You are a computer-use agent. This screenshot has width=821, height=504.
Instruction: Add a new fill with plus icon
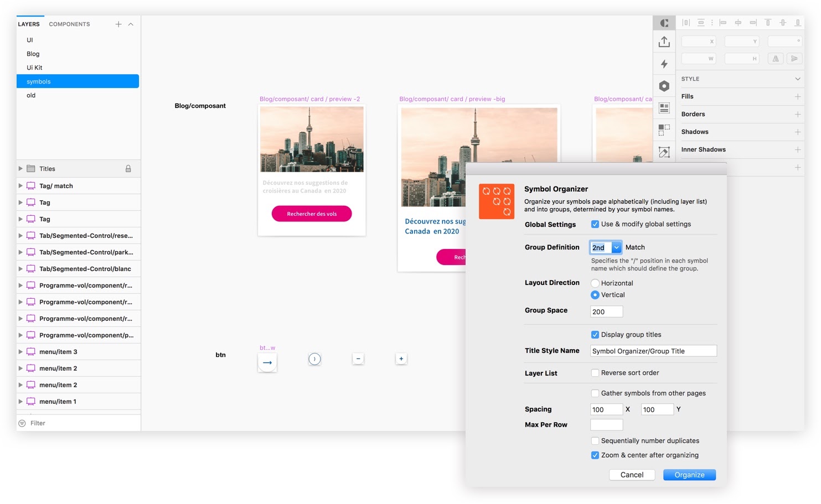(x=797, y=96)
